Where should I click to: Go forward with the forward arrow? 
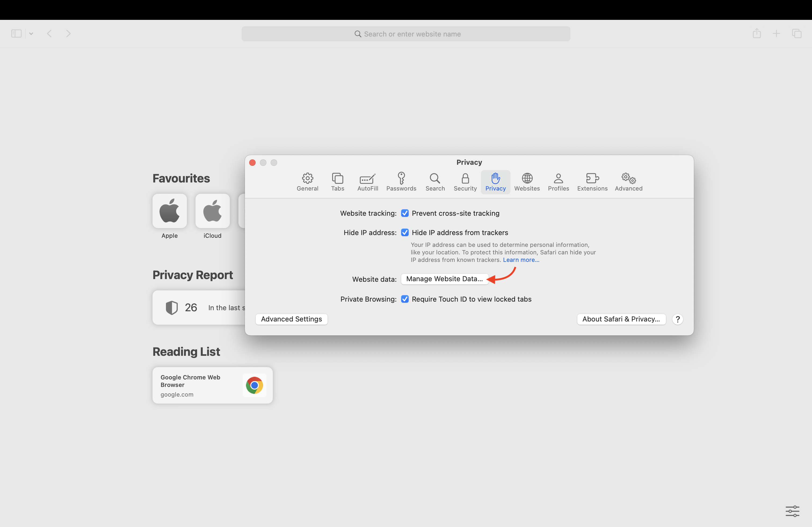[x=68, y=33]
